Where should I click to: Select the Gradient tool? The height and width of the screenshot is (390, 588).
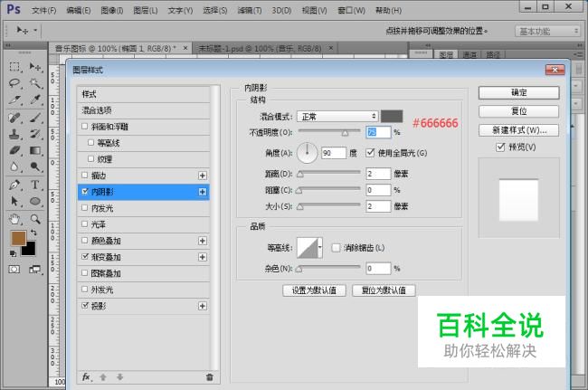pyautogui.click(x=35, y=150)
